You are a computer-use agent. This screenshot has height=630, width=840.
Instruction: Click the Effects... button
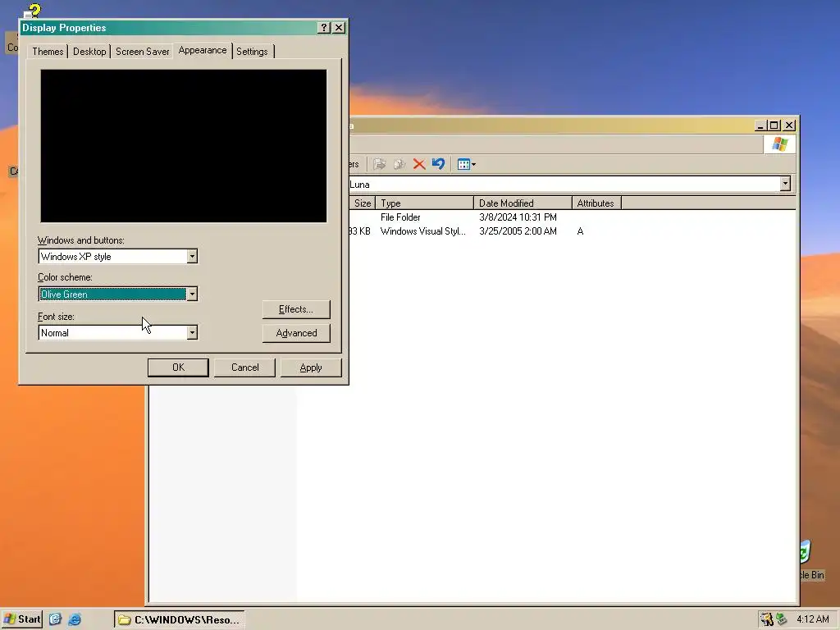[296, 309]
